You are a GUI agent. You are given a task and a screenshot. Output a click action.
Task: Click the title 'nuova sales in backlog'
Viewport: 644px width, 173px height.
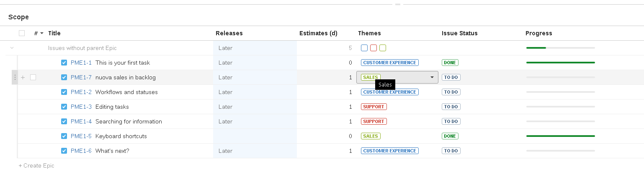pos(126,77)
